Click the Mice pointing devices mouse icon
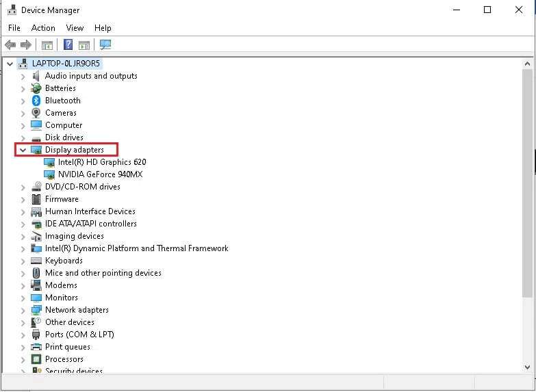 36,273
